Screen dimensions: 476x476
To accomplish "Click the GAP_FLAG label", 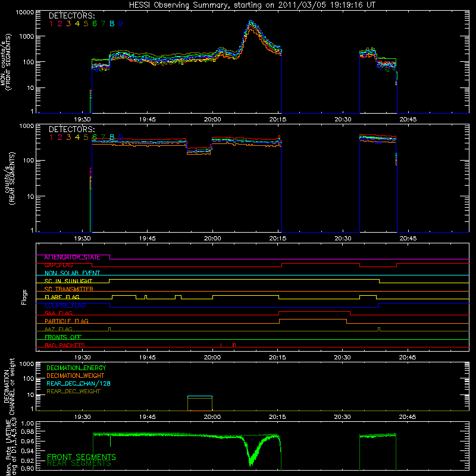I will (58, 265).
